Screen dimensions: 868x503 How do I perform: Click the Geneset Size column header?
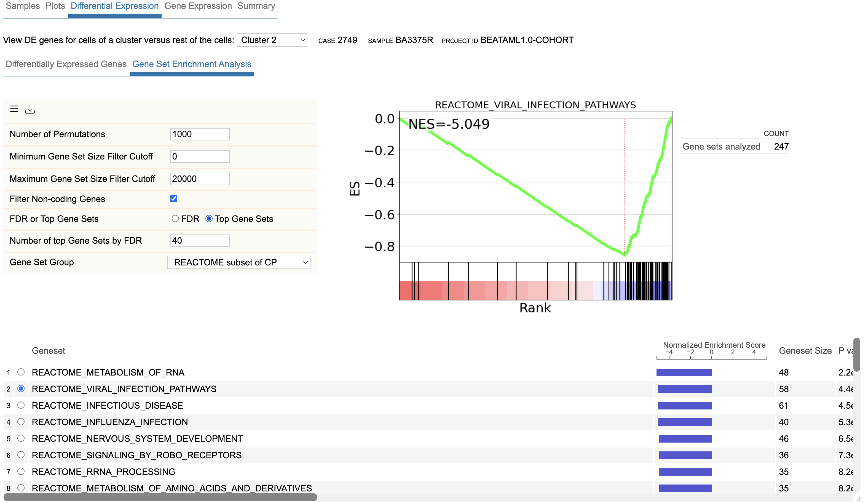[x=805, y=351]
